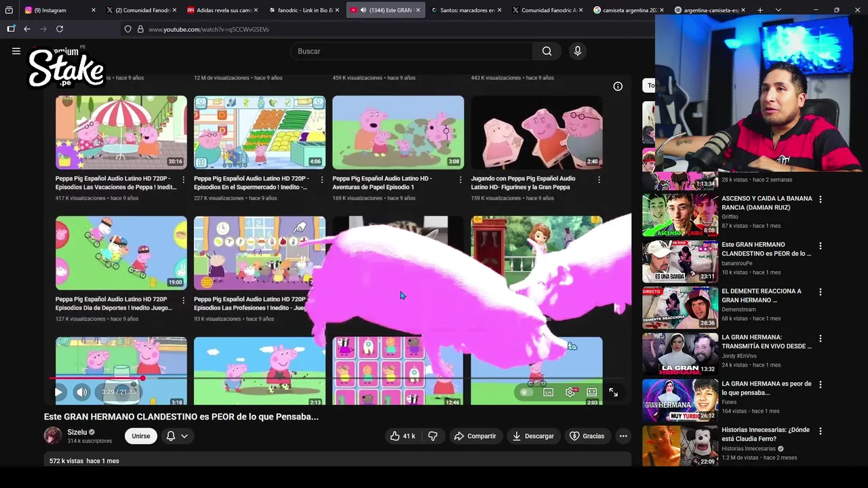Open the Sizelu channel name link
Image resolution: width=868 pixels, height=488 pixels.
coord(77,432)
